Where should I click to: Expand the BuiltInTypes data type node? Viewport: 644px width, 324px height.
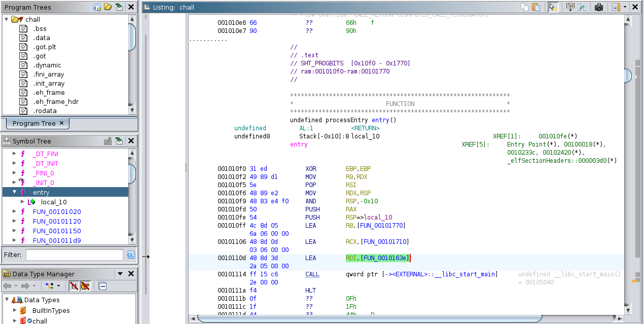coord(14,310)
